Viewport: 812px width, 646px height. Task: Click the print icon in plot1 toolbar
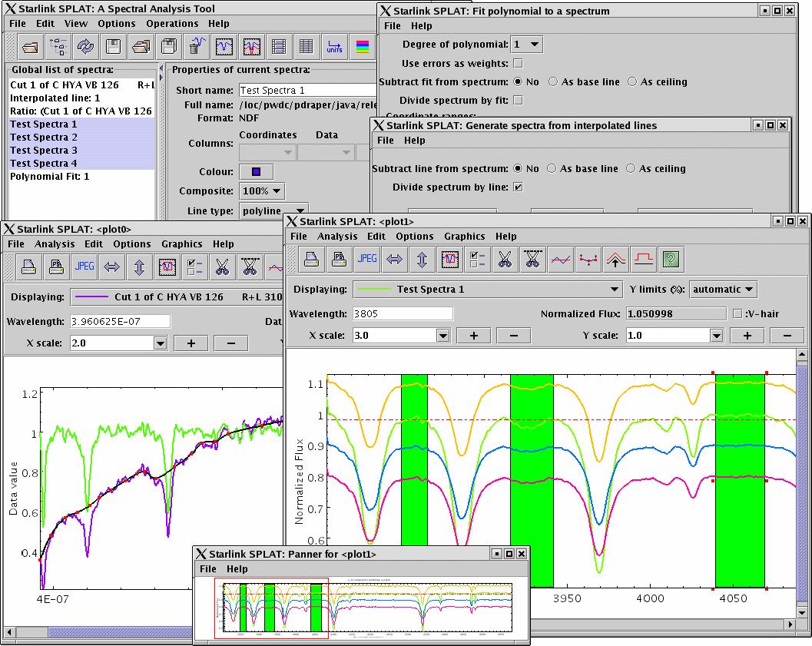pyautogui.click(x=311, y=259)
